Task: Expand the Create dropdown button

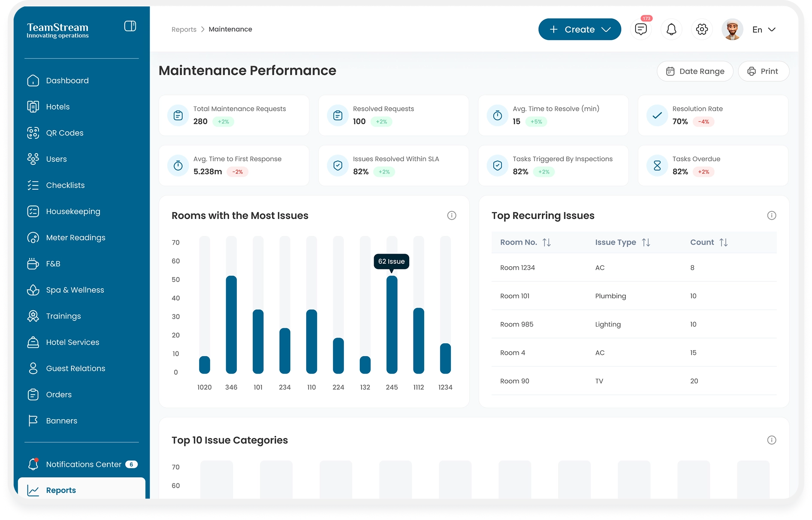Action: click(579, 29)
